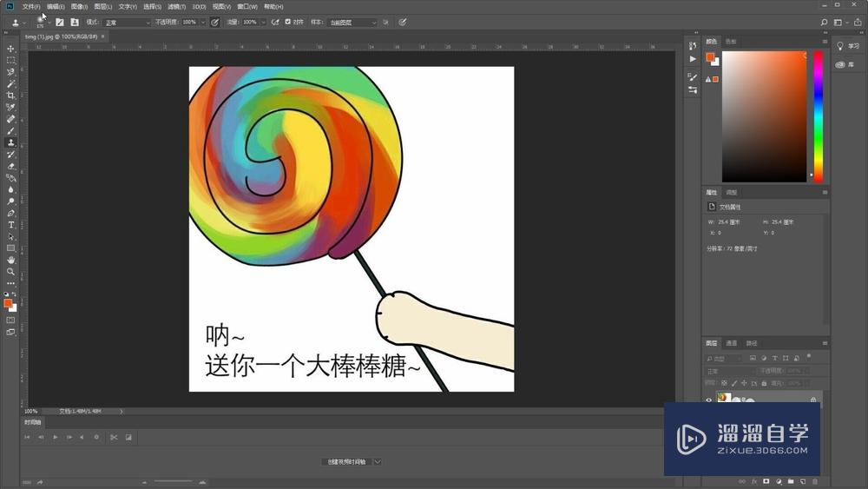The height and width of the screenshot is (489, 868).
Task: Hide the layer using its eye icon
Action: (708, 400)
